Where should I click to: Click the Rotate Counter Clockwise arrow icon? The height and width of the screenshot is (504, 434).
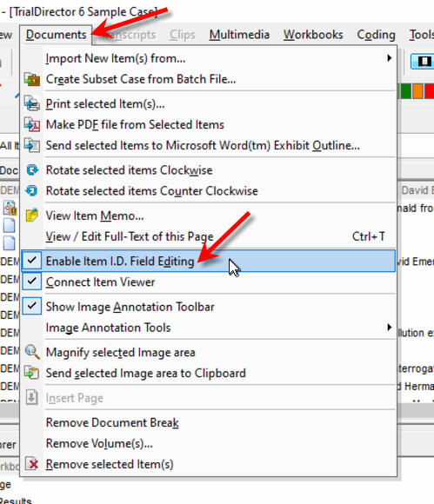[x=32, y=191]
